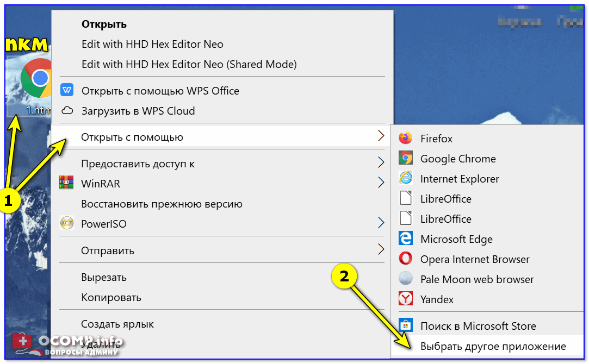The image size is (589, 364).
Task: Click the Pale Moon browser icon
Action: coord(406,279)
